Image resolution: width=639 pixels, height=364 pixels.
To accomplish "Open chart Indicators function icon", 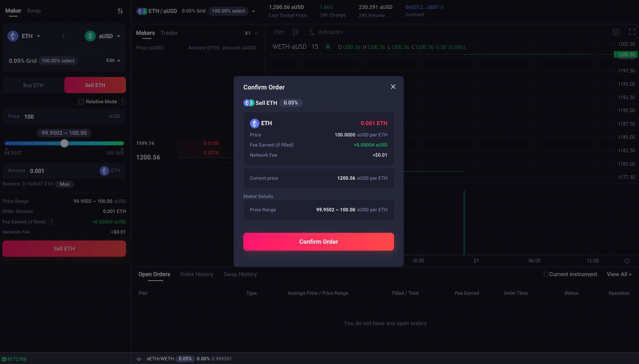I will click(311, 32).
